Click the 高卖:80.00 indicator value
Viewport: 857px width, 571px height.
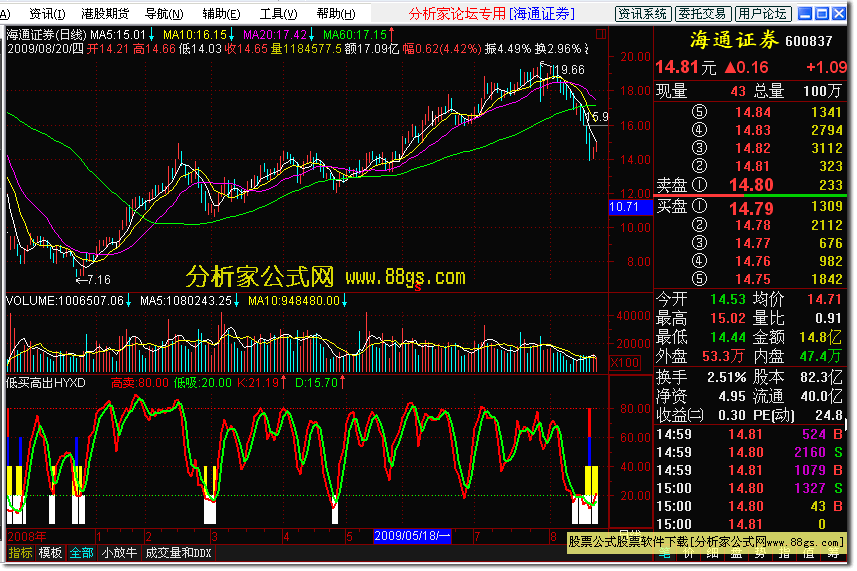click(139, 383)
